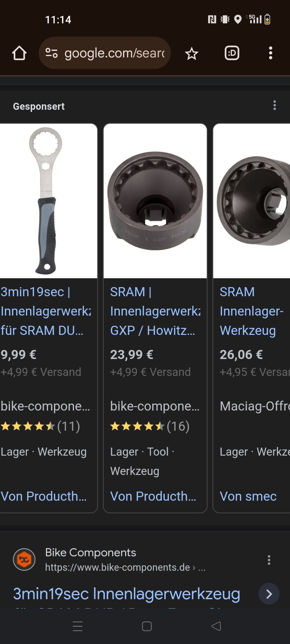This screenshot has width=290, height=644.
Task: Open the 3min19sec Innenlagerwerkzeug search result title
Action: [127, 594]
